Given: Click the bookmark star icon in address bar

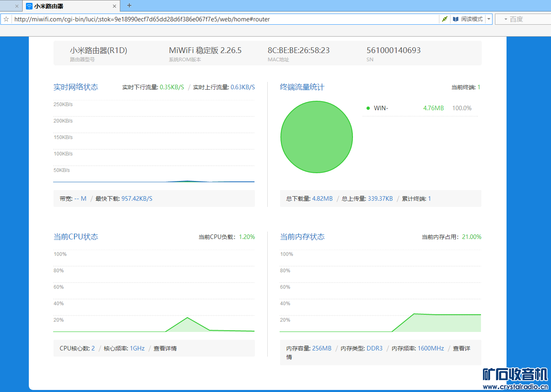Looking at the screenshot, I should (x=6, y=19).
